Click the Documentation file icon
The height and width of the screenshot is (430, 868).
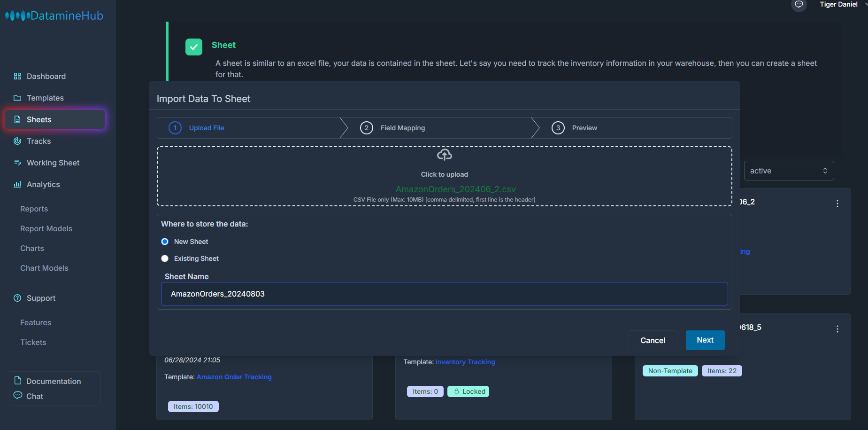(18, 380)
